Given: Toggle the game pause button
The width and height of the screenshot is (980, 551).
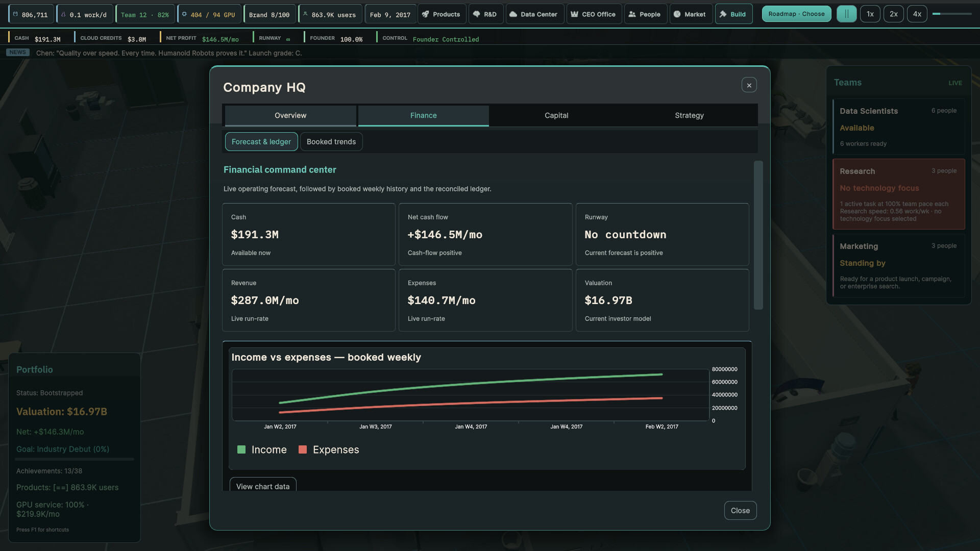Looking at the screenshot, I should pos(846,14).
